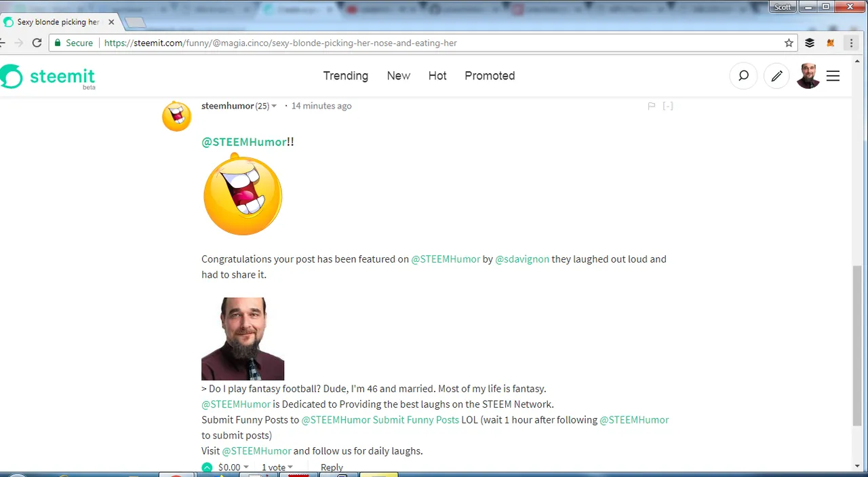Select the Sexy blonde picking tab
Image resolution: width=868 pixels, height=477 pixels.
click(x=58, y=22)
